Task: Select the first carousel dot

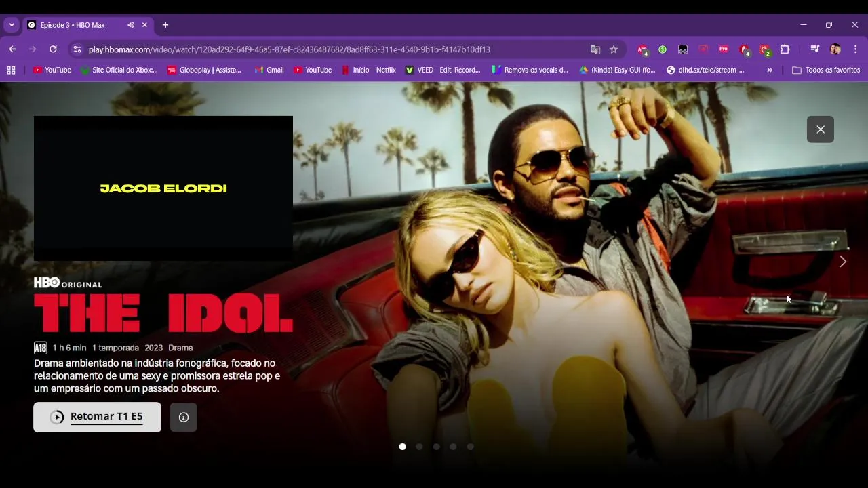Action: pos(403,447)
